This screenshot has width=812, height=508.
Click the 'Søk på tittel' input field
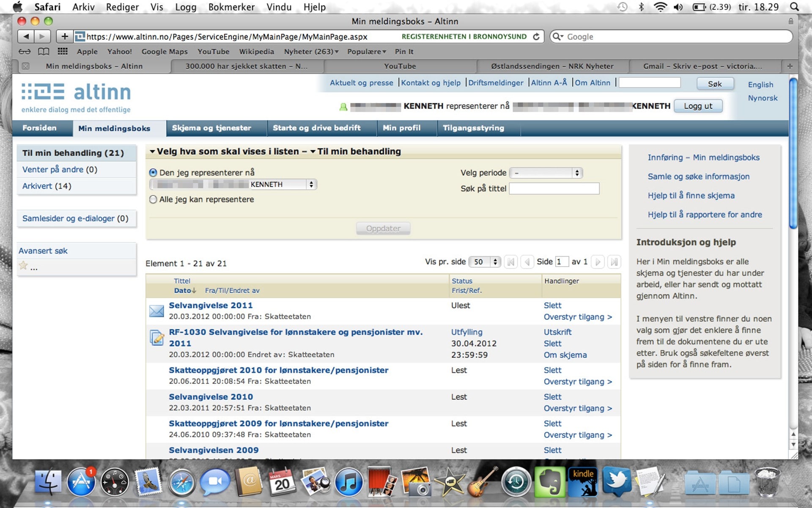click(x=554, y=189)
